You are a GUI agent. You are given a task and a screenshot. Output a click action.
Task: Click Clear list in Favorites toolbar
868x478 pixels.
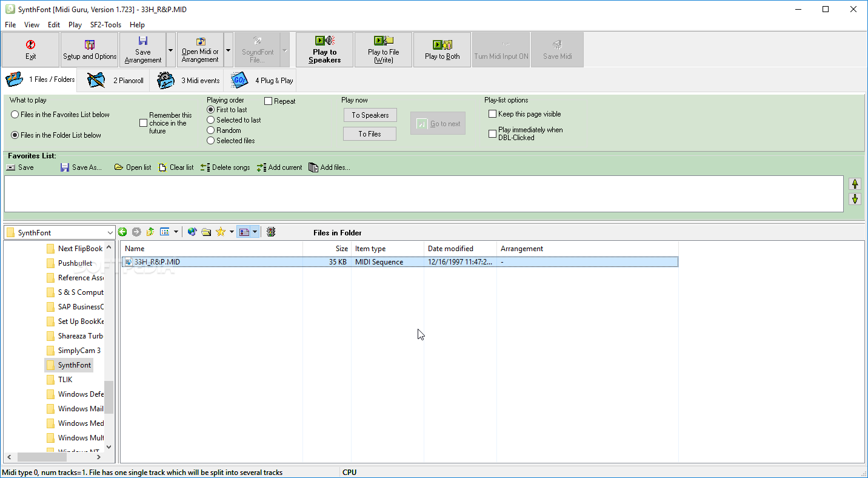176,167
